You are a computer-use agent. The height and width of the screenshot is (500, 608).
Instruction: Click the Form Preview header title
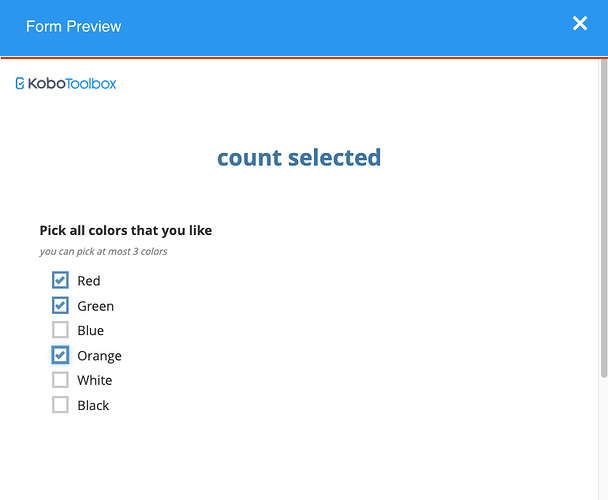(x=74, y=26)
